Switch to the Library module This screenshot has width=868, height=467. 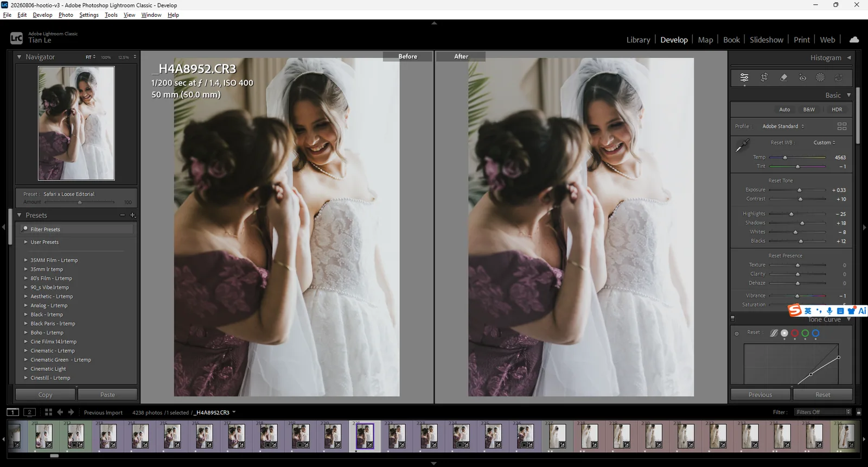[x=638, y=40]
